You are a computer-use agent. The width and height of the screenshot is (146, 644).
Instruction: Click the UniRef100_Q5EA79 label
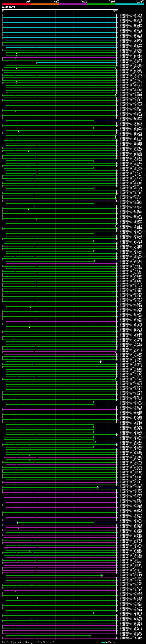[131, 120]
